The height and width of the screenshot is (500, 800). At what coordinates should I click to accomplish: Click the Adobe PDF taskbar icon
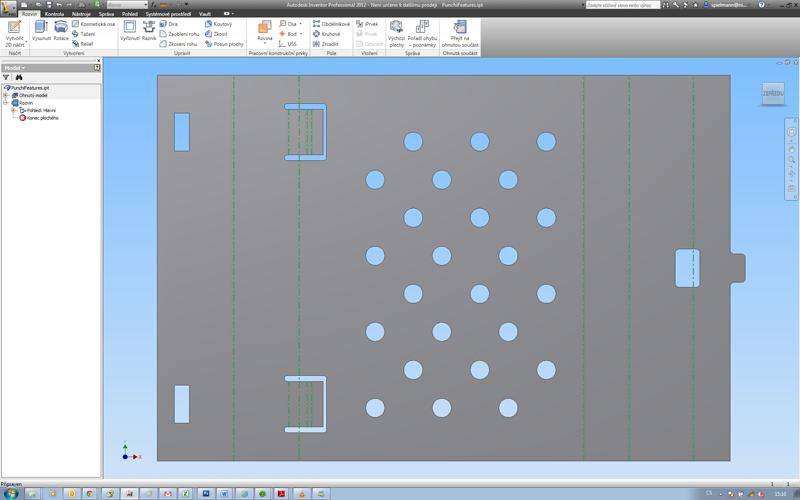point(281,493)
